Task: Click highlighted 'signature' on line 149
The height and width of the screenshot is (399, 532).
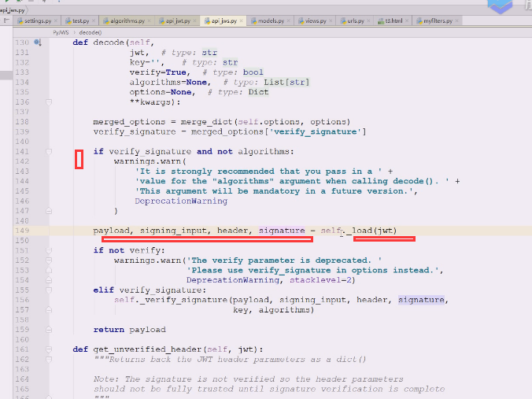Action: pos(282,231)
